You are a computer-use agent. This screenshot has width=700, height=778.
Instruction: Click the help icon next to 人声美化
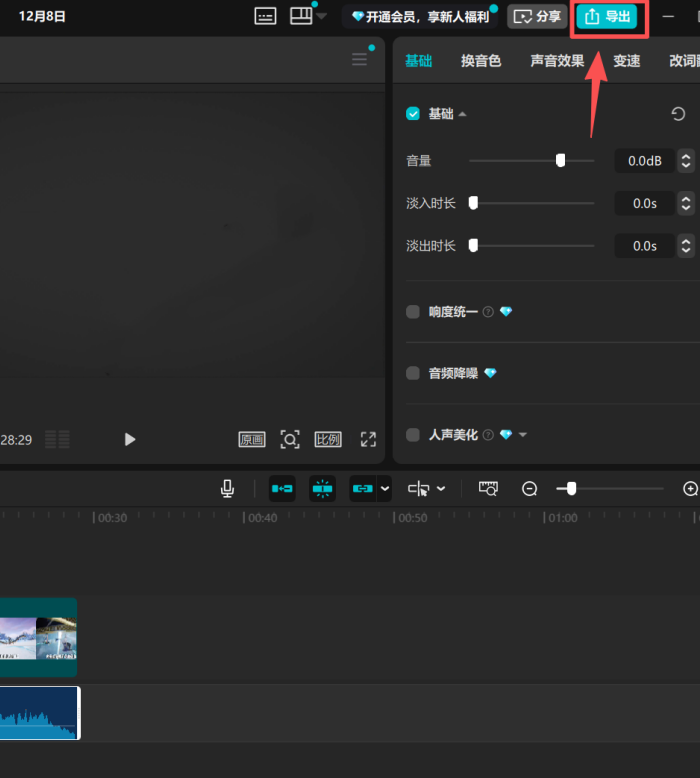pyautogui.click(x=488, y=435)
